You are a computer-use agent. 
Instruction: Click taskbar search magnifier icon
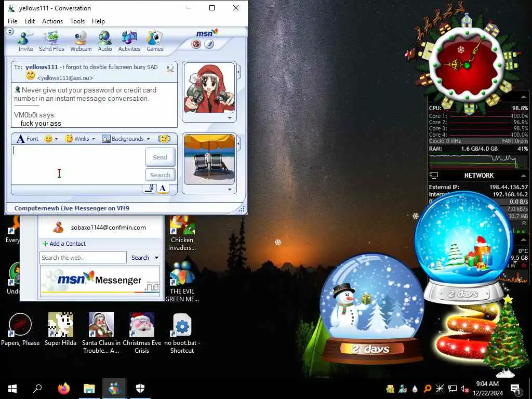pyautogui.click(x=37, y=389)
